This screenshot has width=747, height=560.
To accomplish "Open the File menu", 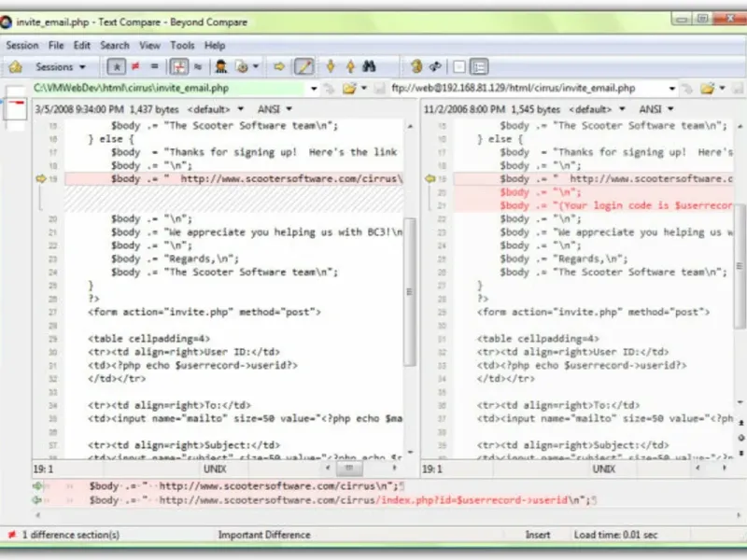I will pos(56,45).
